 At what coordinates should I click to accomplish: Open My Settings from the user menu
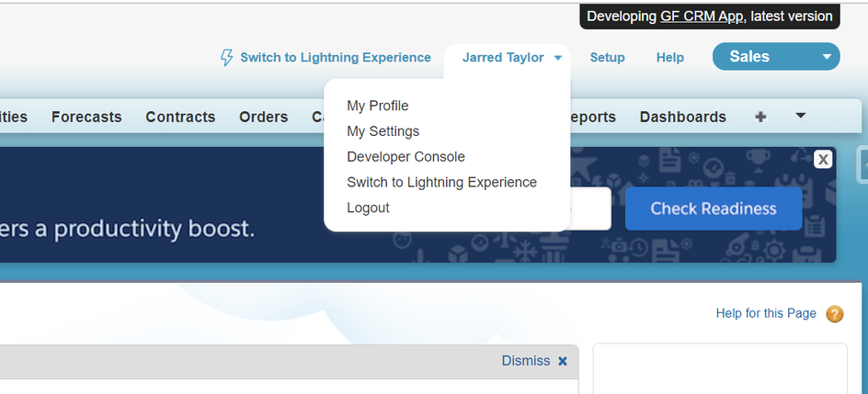coord(383,131)
